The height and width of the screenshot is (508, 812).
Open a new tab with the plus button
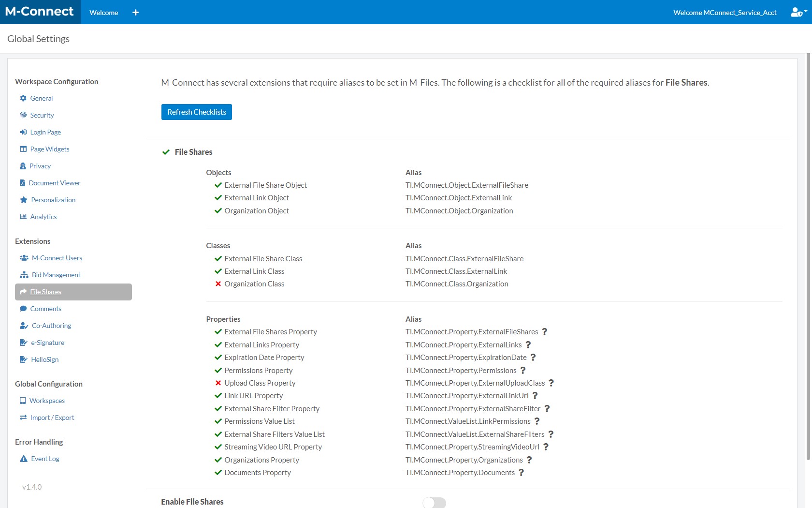[135, 12]
